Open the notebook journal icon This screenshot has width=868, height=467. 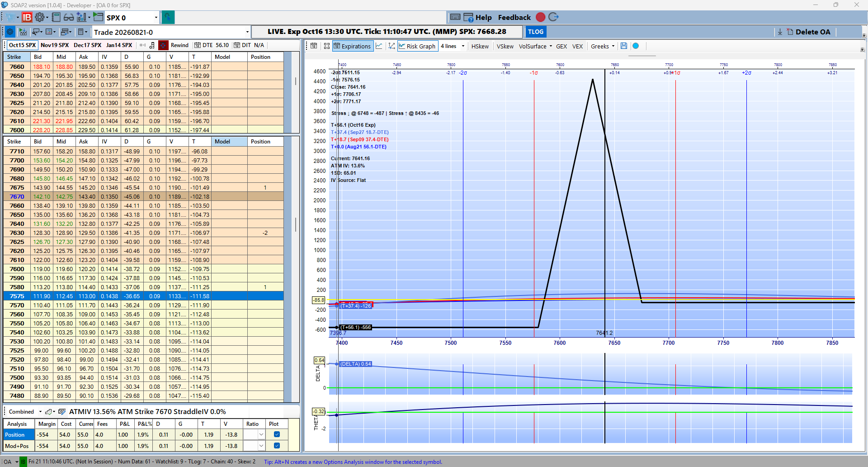coord(56,17)
